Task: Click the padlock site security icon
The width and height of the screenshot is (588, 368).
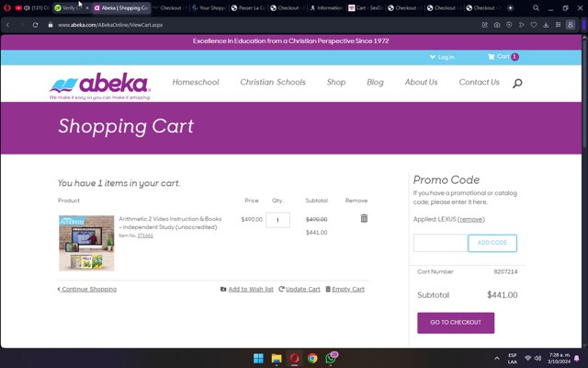Action: [51, 25]
